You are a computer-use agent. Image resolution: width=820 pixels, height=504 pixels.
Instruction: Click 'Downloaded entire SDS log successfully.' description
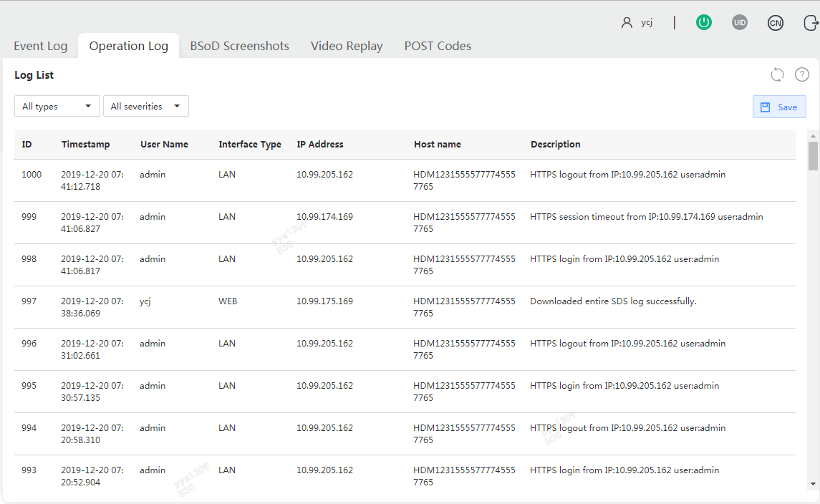pyautogui.click(x=613, y=301)
